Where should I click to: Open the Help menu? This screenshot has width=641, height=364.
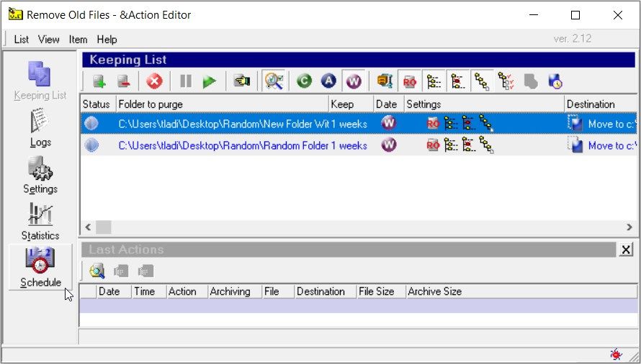107,40
